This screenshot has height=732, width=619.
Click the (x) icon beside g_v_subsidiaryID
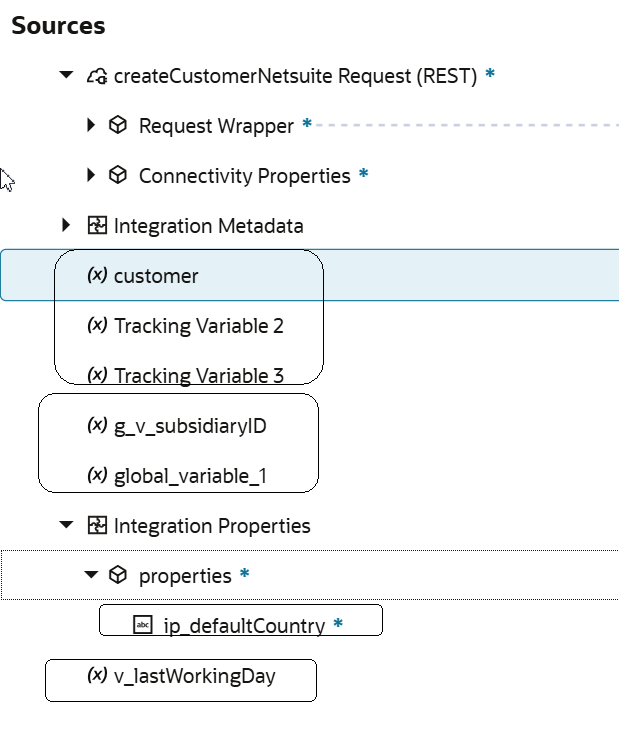point(97,426)
